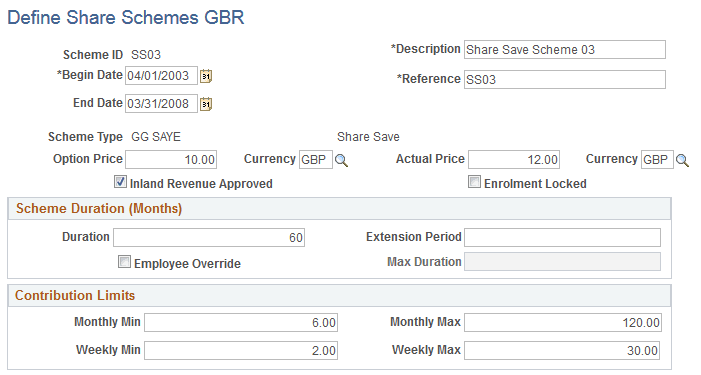Enable the Employee Override checkbox
Image resolution: width=701 pixels, height=375 pixels.
click(124, 261)
